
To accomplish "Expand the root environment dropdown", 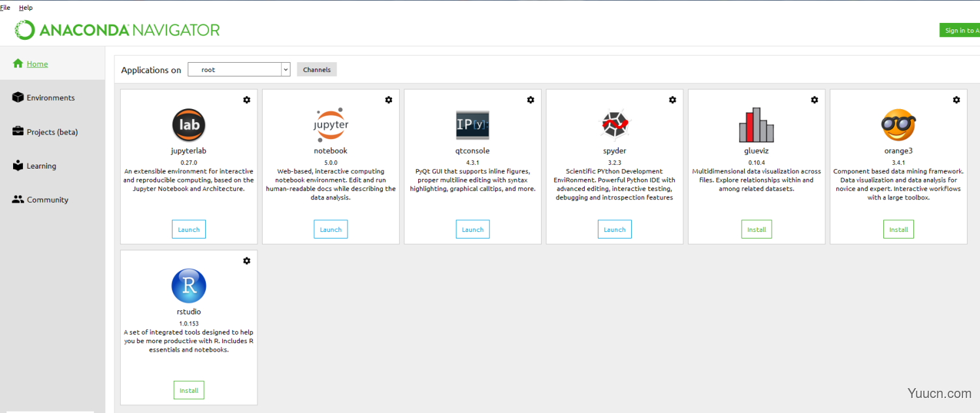I will (286, 69).
